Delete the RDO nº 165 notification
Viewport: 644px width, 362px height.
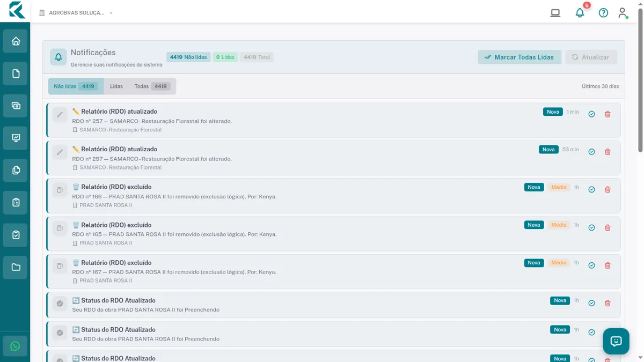click(x=608, y=227)
